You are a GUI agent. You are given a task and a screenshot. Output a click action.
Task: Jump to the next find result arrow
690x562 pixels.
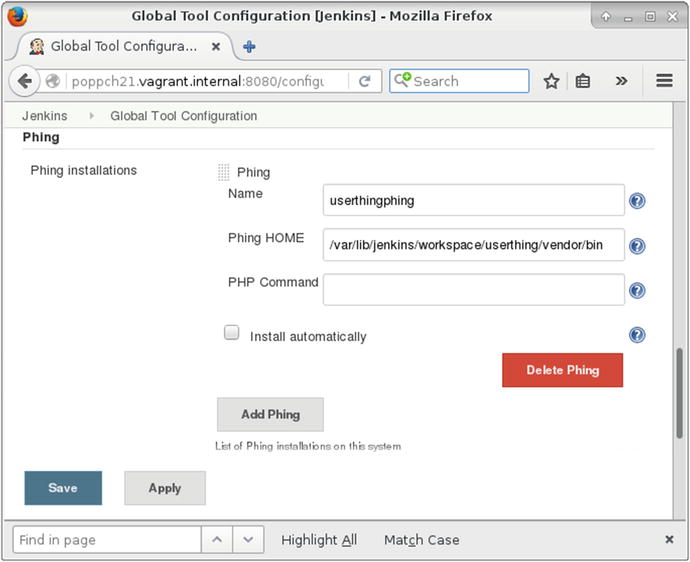click(x=249, y=540)
